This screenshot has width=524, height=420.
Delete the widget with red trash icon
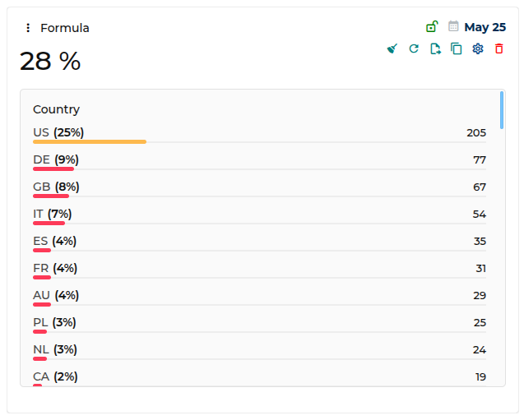click(x=498, y=49)
